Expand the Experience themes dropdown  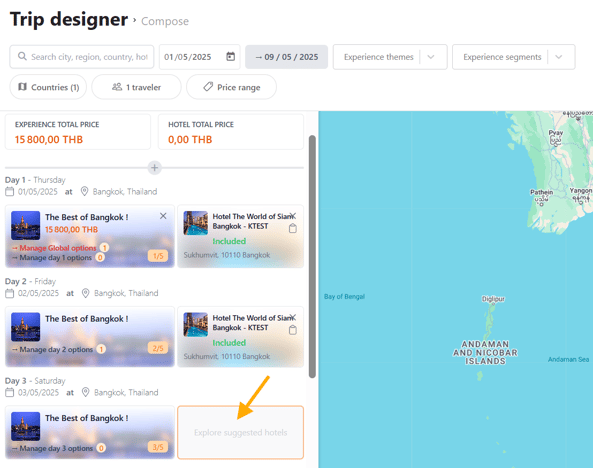coord(431,57)
